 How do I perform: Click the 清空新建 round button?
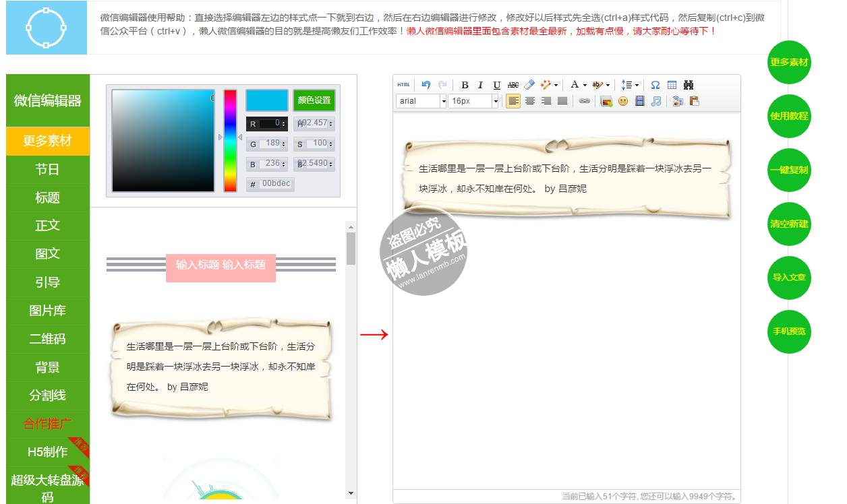point(789,224)
